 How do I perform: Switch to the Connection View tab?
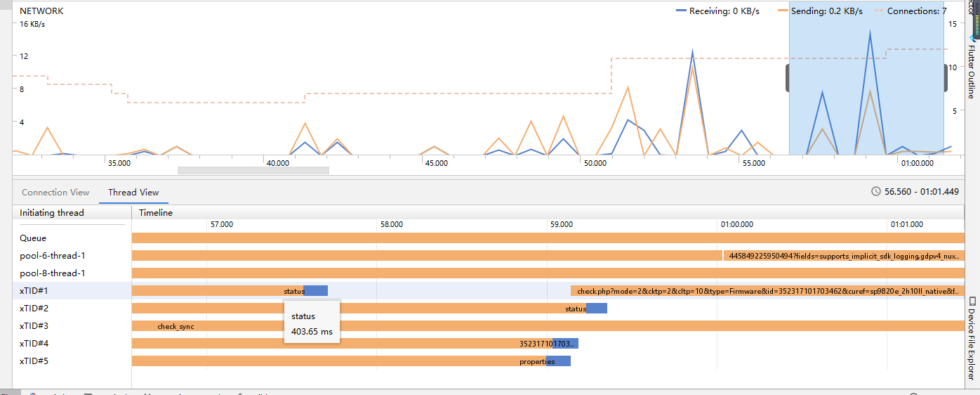pos(55,193)
